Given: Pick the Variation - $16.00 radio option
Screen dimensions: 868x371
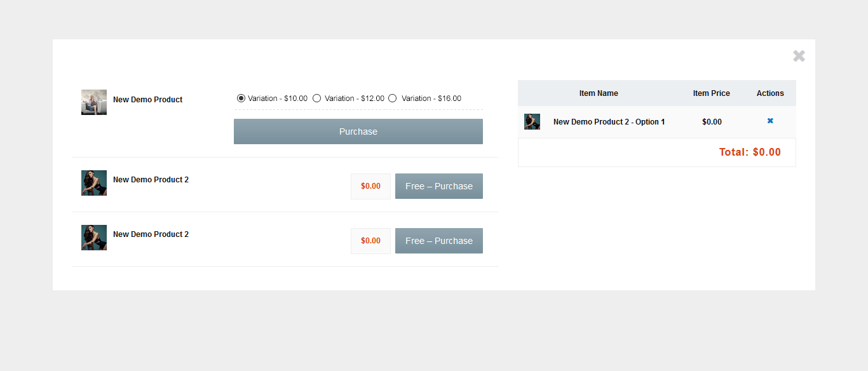Looking at the screenshot, I should coord(393,98).
